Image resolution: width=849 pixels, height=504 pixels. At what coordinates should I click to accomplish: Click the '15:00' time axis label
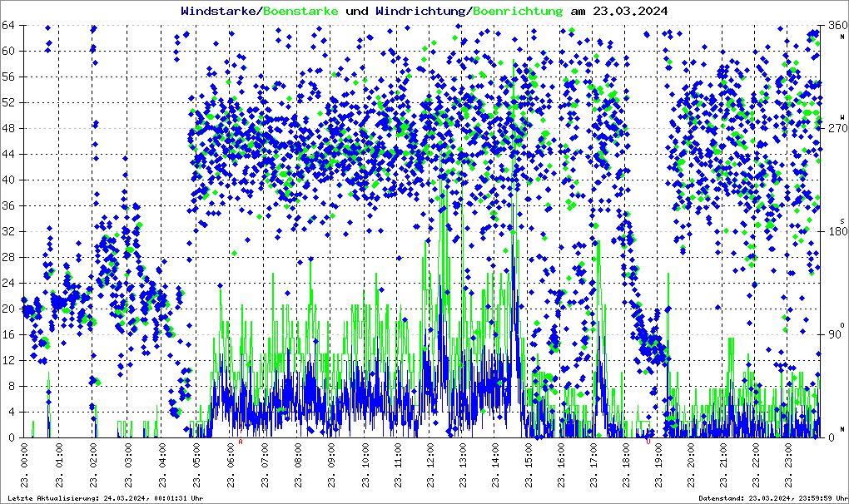pos(528,457)
